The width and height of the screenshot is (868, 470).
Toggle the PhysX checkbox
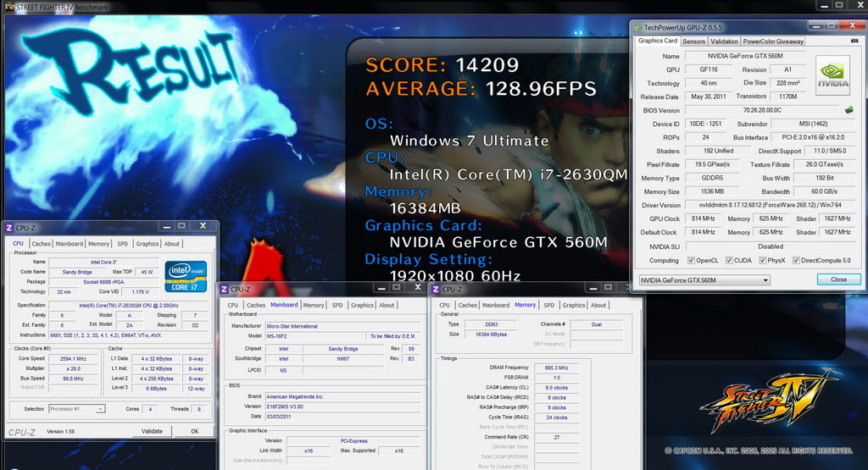pyautogui.click(x=762, y=261)
